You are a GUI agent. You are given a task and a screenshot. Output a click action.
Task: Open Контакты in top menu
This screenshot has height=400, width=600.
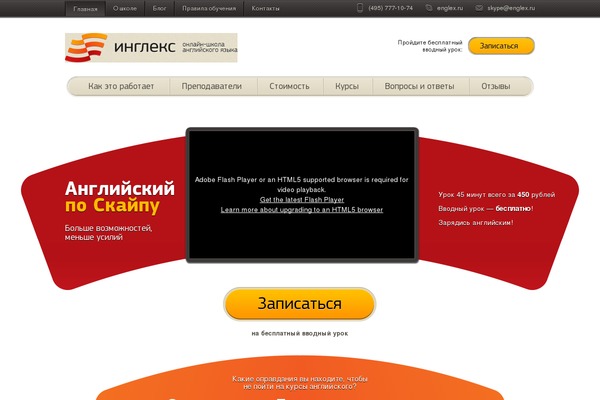(265, 8)
